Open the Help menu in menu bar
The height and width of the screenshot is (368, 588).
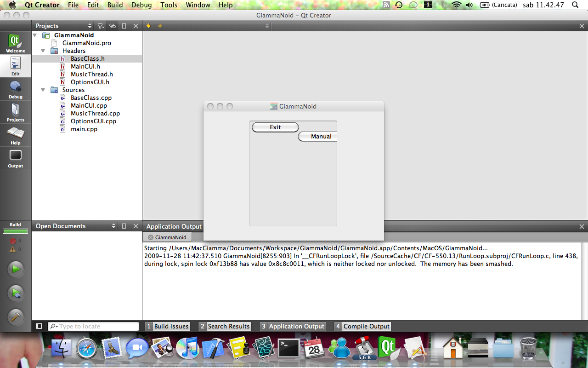226,5
